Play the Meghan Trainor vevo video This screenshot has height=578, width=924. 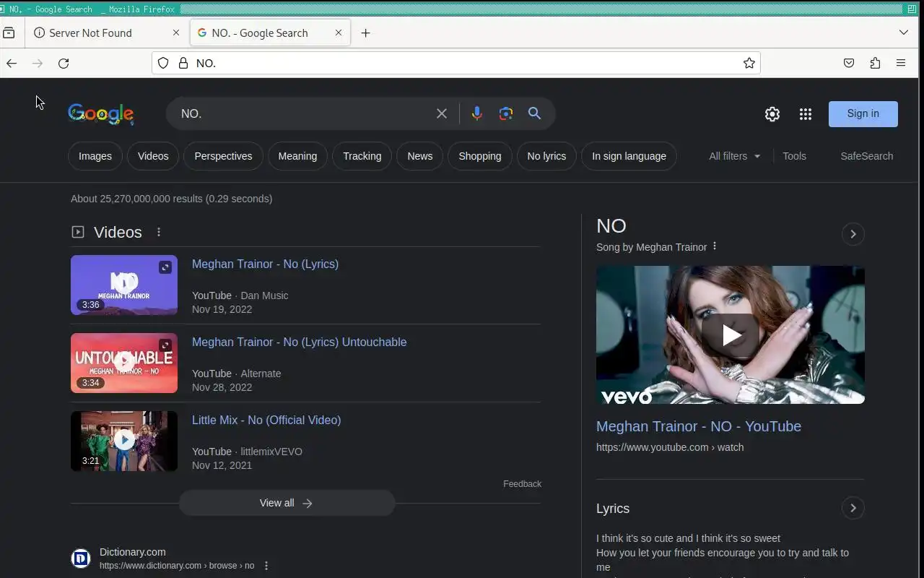(x=731, y=335)
